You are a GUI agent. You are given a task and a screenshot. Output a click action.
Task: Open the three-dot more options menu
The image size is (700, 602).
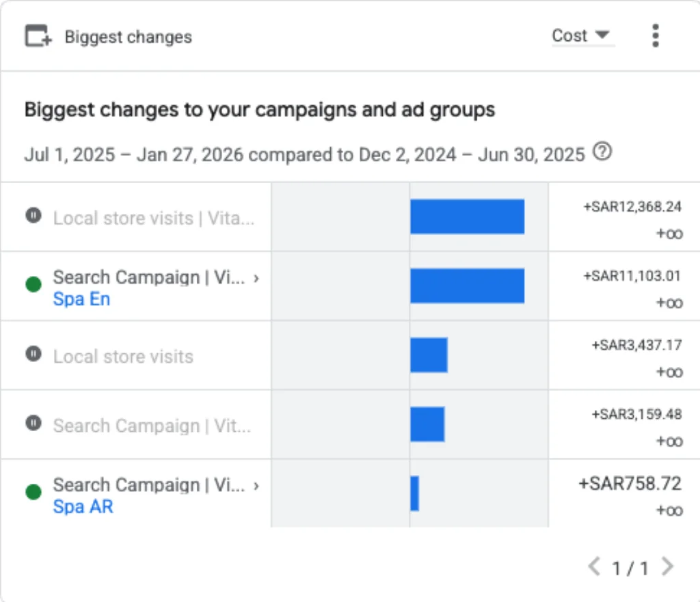tap(656, 36)
